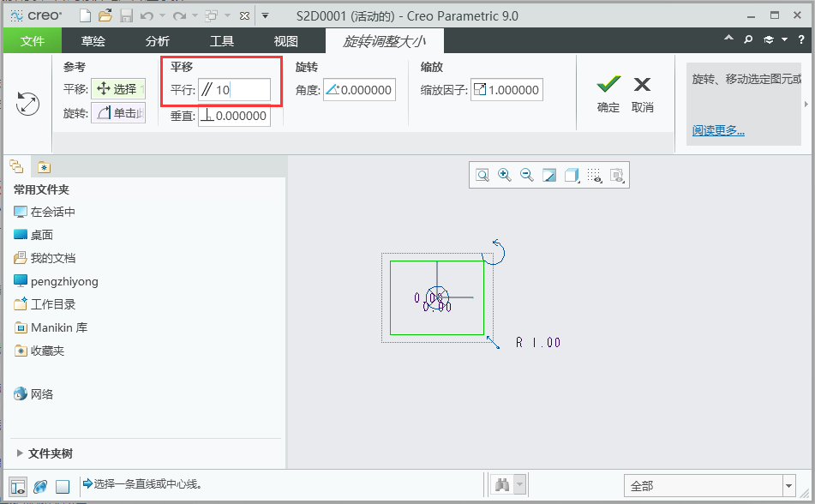Expand the help panel side arrow
The image size is (815, 504).
pos(806,104)
